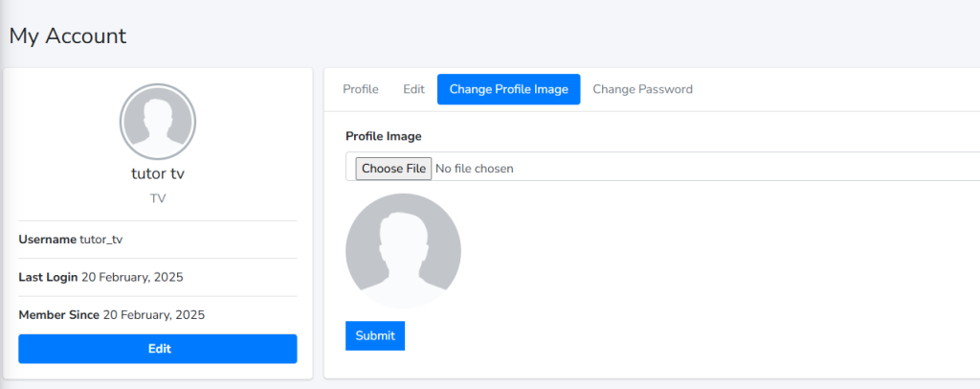Click the 'Profile Image' field label
The width and height of the screenshot is (980, 389).
click(383, 137)
